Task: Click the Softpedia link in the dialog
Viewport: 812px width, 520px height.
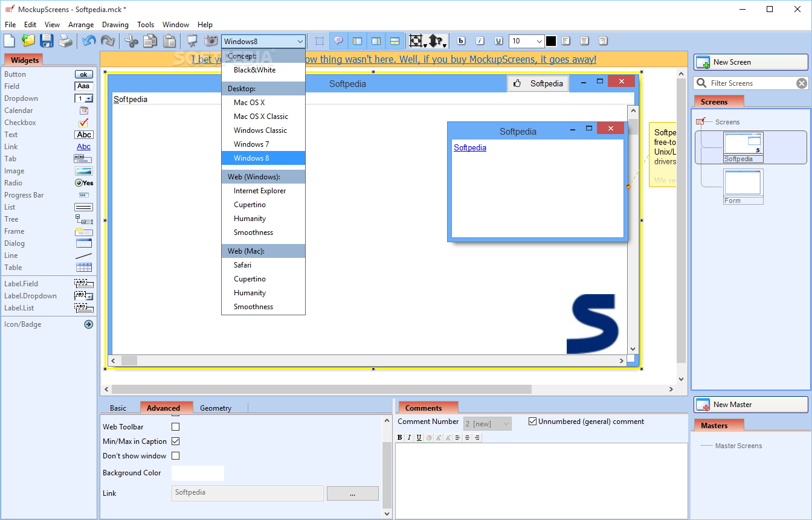Action: pyautogui.click(x=470, y=147)
